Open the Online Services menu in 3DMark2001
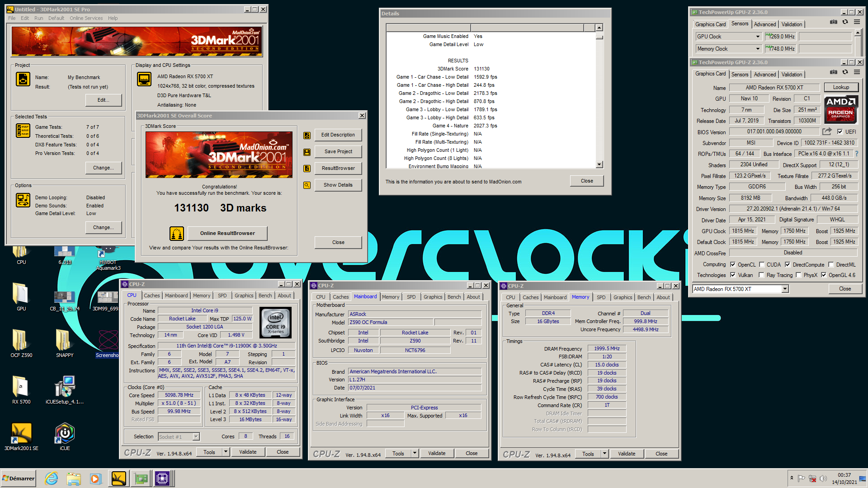868x488 pixels. [86, 18]
